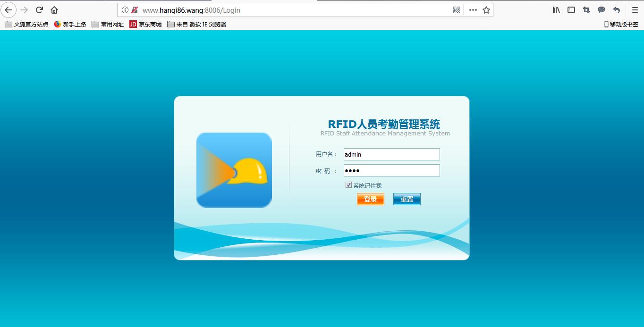Expand 来自 微软 IE 浏览器 bookmark folder
644x327 pixels.
tap(196, 24)
